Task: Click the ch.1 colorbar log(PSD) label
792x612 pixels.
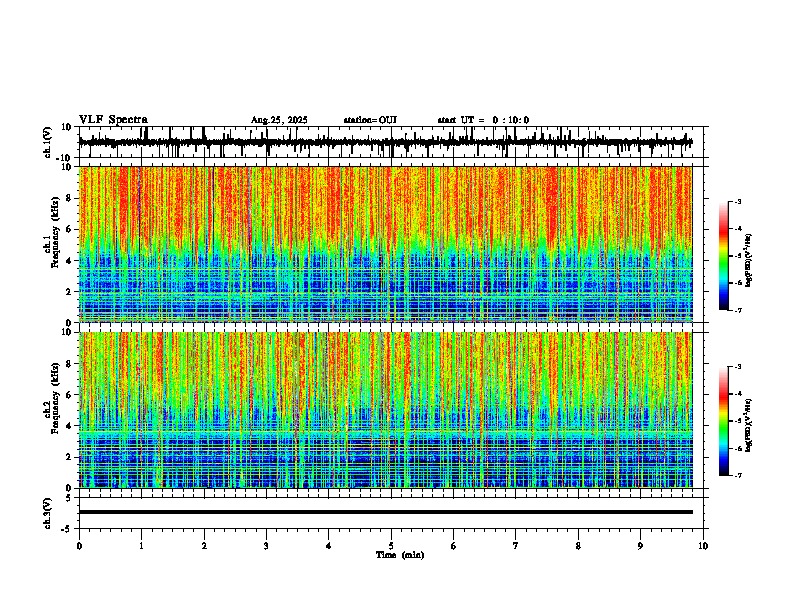Action: click(x=748, y=261)
